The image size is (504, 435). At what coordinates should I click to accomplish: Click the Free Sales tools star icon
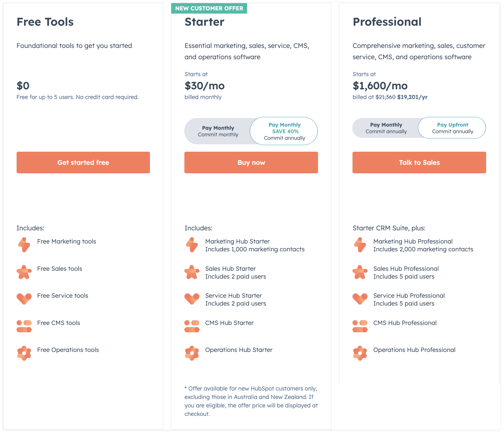pyautogui.click(x=24, y=272)
